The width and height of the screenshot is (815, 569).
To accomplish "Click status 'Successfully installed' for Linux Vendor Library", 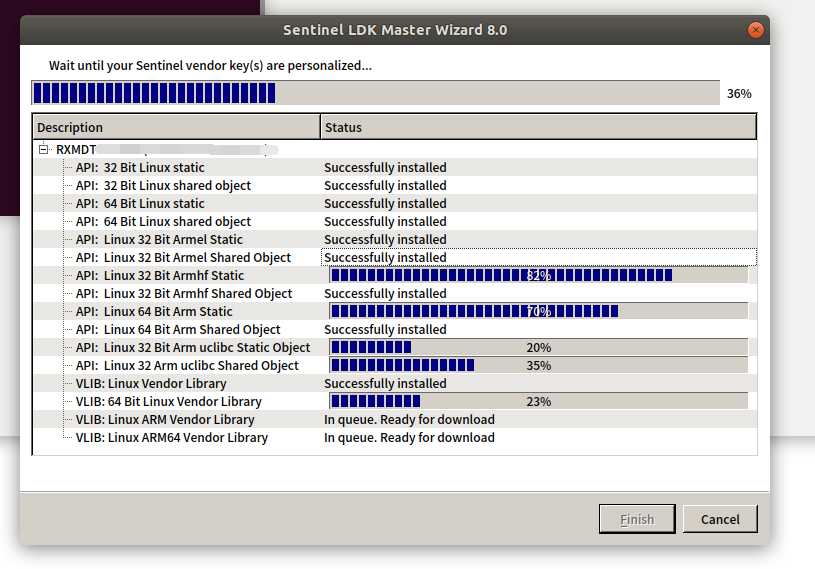I will point(385,383).
